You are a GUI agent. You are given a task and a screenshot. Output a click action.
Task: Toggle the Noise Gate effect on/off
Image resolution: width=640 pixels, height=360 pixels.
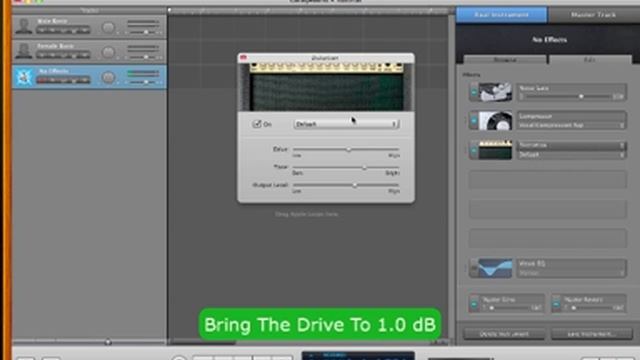tap(474, 92)
